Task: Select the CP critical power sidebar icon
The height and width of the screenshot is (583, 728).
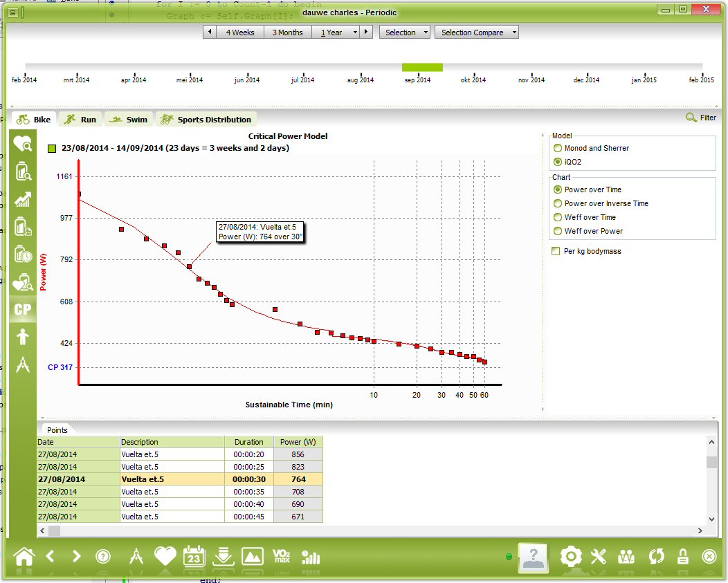Action: pos(22,309)
